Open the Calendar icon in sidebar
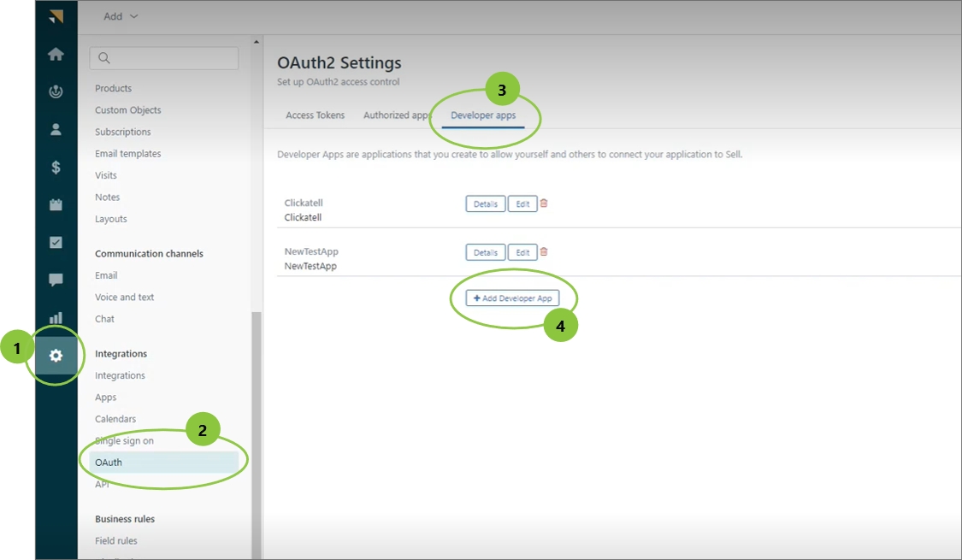Screen dimensions: 962x560 click(56, 205)
